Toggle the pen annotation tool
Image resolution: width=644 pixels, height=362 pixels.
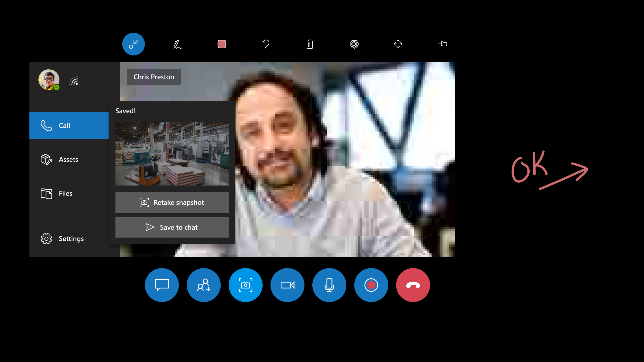[177, 44]
